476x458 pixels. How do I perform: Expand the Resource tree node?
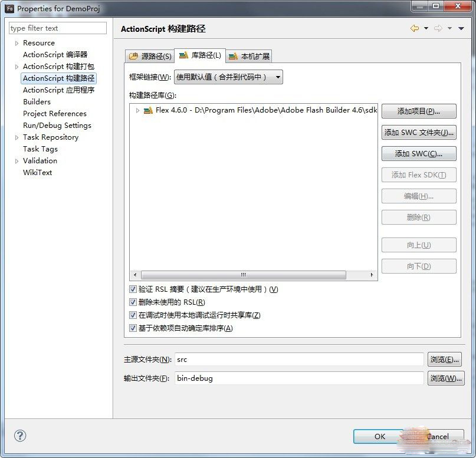17,44
